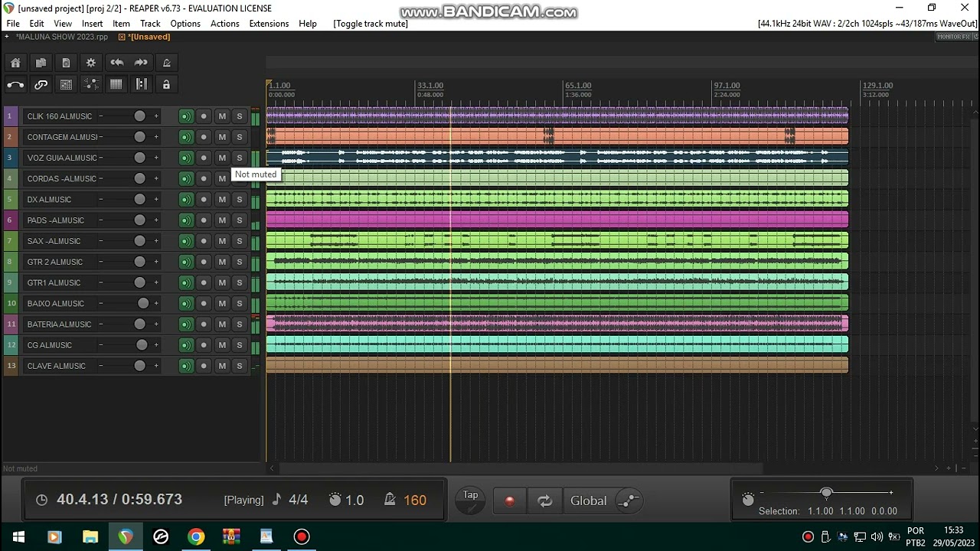Screen dimensions: 980x551
Task: Solo the SAX -ALMUSIC track
Action: pyautogui.click(x=239, y=241)
